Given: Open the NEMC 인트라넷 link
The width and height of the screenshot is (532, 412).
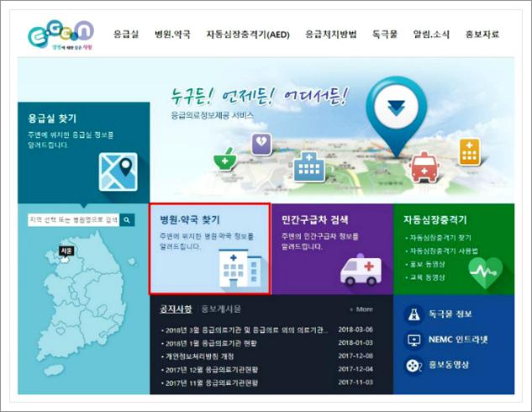Looking at the screenshot, I should click(458, 340).
